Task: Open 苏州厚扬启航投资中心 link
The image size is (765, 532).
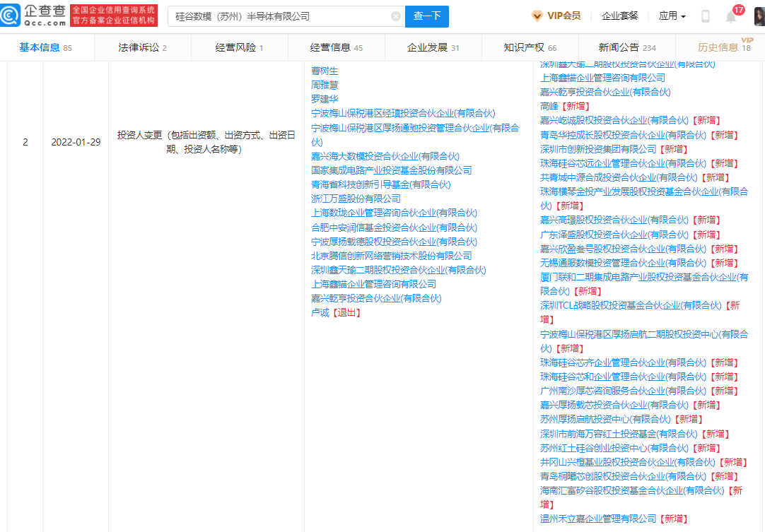Action: [605, 420]
